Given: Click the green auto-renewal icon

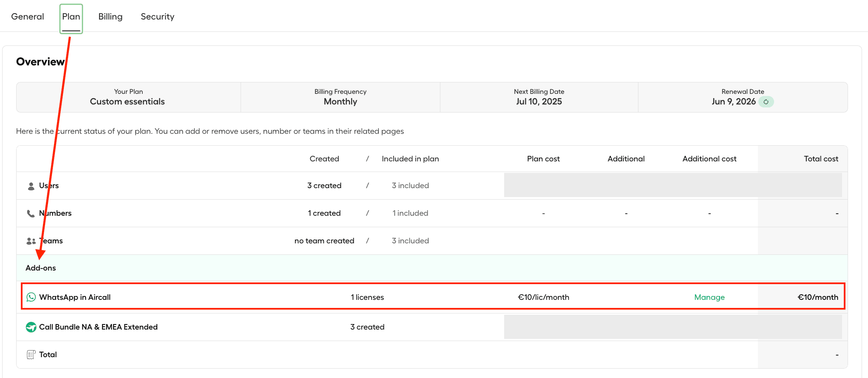Looking at the screenshot, I should (x=766, y=102).
